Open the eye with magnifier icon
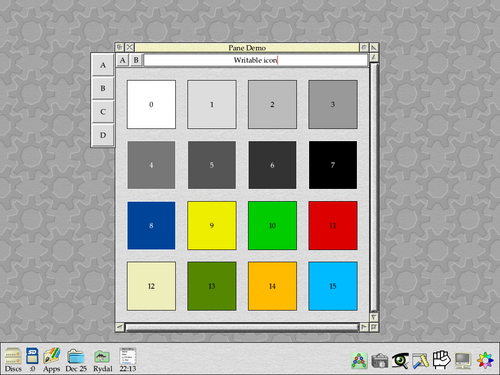 tap(400, 360)
